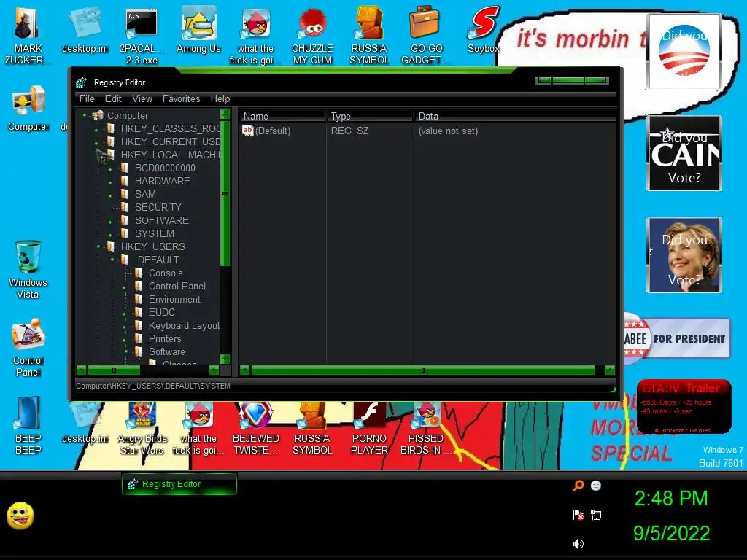Screen dimensions: 747x560
Task: Open the CAIN Vote sidebar gadget
Action: tap(684, 153)
